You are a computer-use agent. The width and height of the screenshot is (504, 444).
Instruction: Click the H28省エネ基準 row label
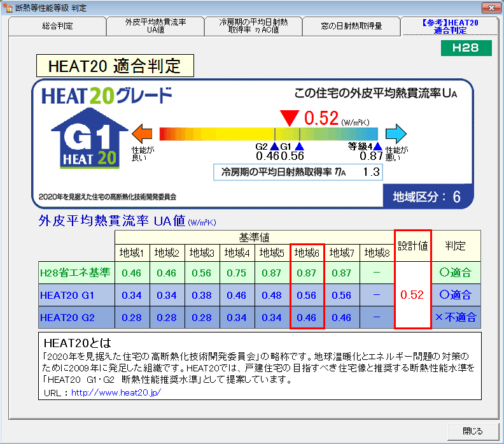coord(76,273)
